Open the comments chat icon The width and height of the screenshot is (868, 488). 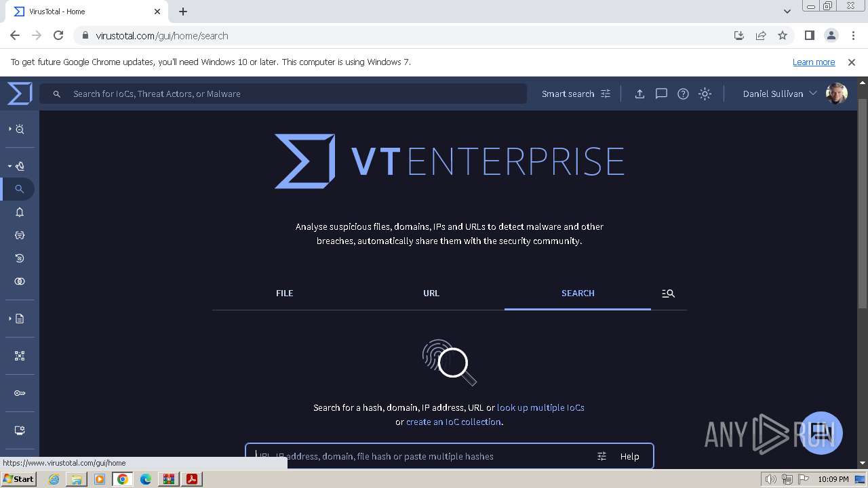click(x=661, y=94)
